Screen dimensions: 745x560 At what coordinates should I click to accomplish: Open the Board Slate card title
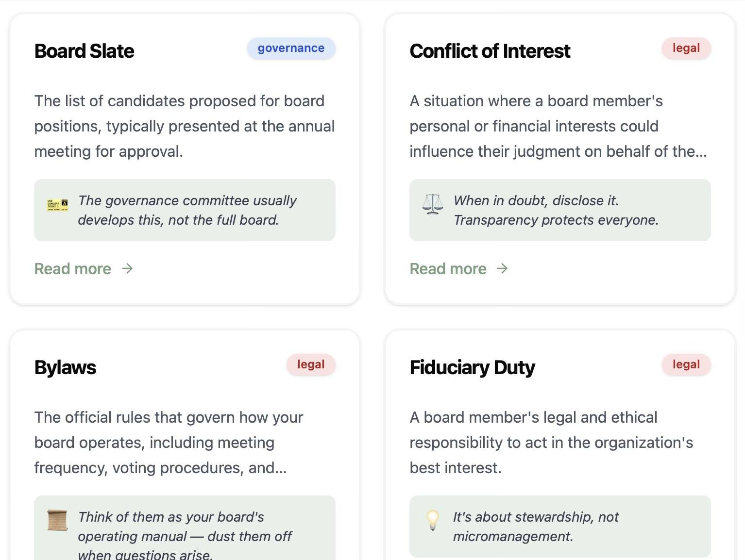pyautogui.click(x=85, y=51)
